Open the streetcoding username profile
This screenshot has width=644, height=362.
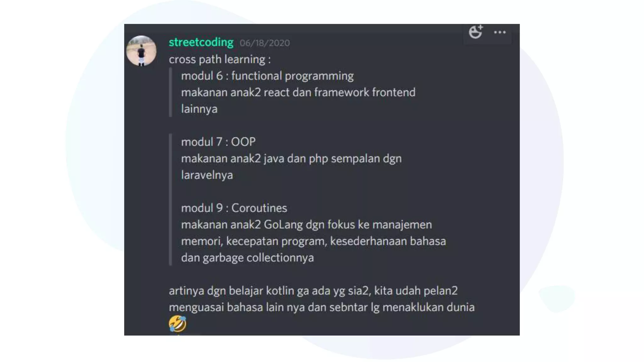click(x=201, y=42)
